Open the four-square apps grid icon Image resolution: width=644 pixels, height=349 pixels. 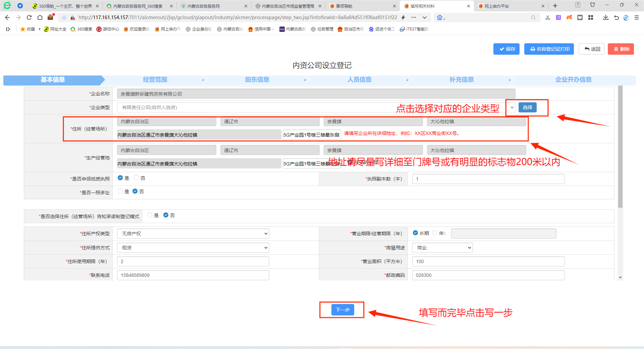[591, 17]
